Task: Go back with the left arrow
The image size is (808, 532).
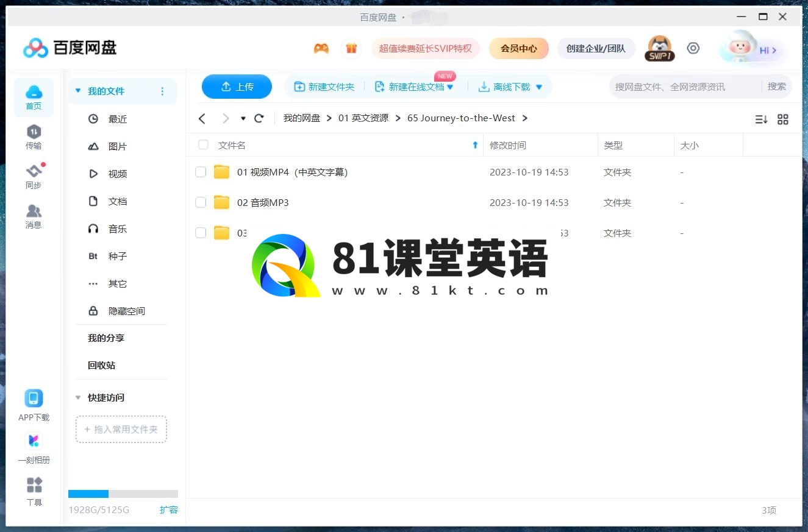Action: (202, 118)
